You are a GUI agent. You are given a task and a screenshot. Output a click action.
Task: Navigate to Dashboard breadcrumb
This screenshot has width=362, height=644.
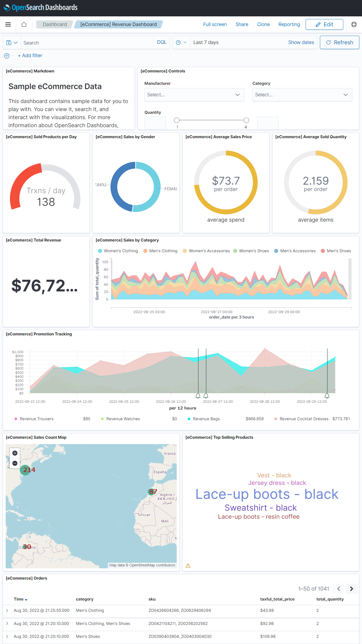[x=55, y=24]
